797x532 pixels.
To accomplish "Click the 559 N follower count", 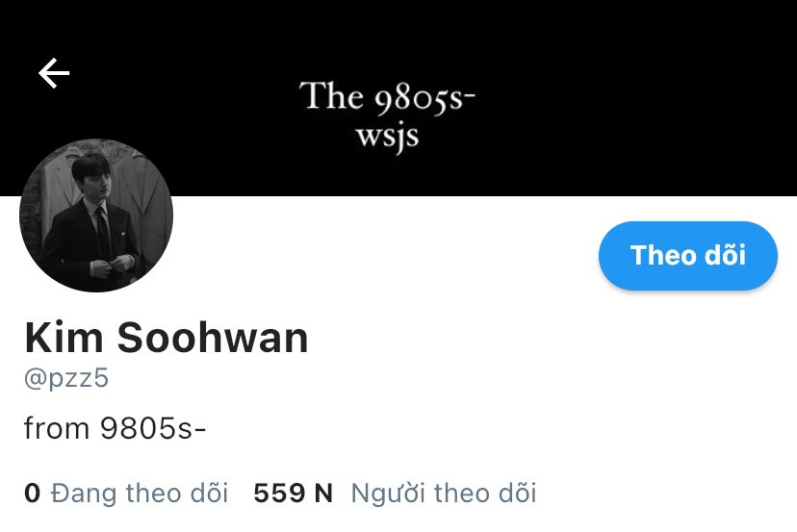I will (294, 493).
